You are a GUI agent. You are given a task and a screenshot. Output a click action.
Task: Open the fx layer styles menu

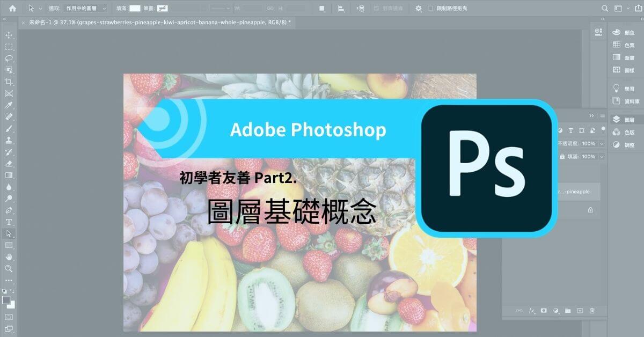click(532, 310)
